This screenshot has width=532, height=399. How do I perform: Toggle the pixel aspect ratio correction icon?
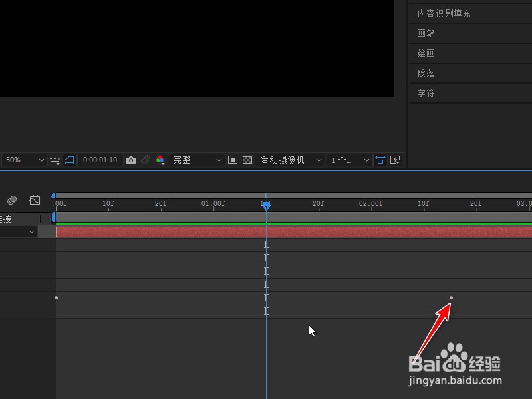pos(380,160)
